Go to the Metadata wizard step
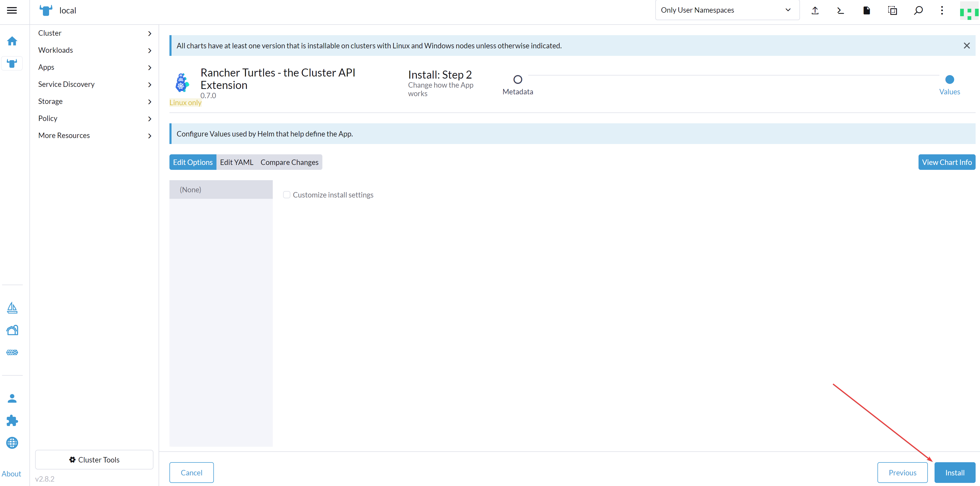The height and width of the screenshot is (486, 980). 517,85
